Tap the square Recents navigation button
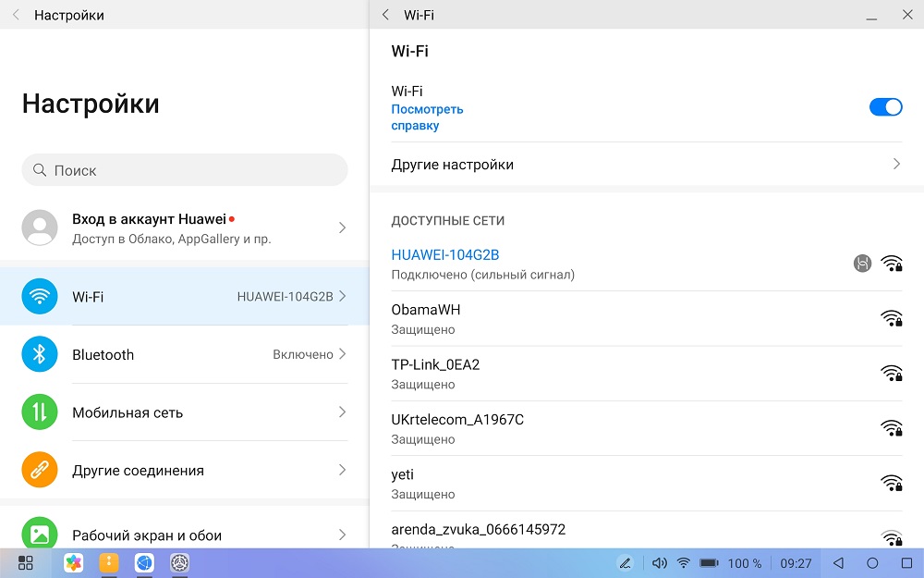Image resolution: width=924 pixels, height=578 pixels. [x=907, y=563]
